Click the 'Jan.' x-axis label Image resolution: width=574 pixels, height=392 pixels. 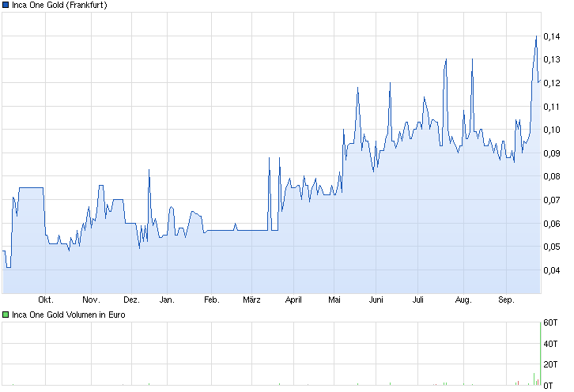click(x=167, y=300)
